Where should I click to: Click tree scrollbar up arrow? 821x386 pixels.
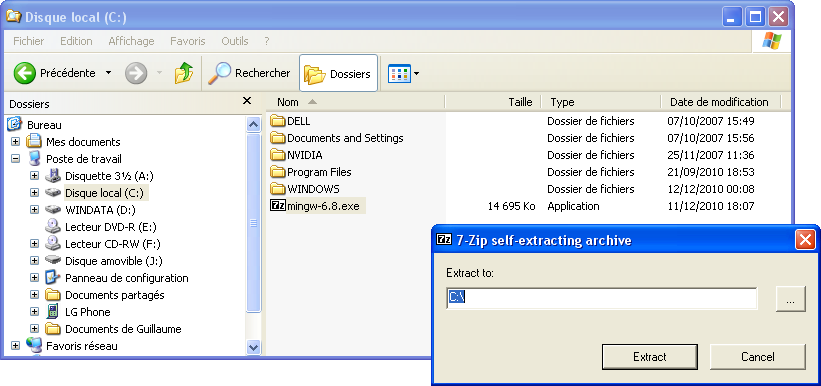(253, 125)
